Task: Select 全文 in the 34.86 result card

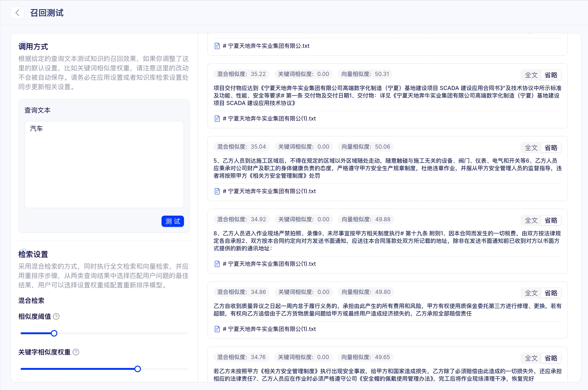Action: point(531,293)
